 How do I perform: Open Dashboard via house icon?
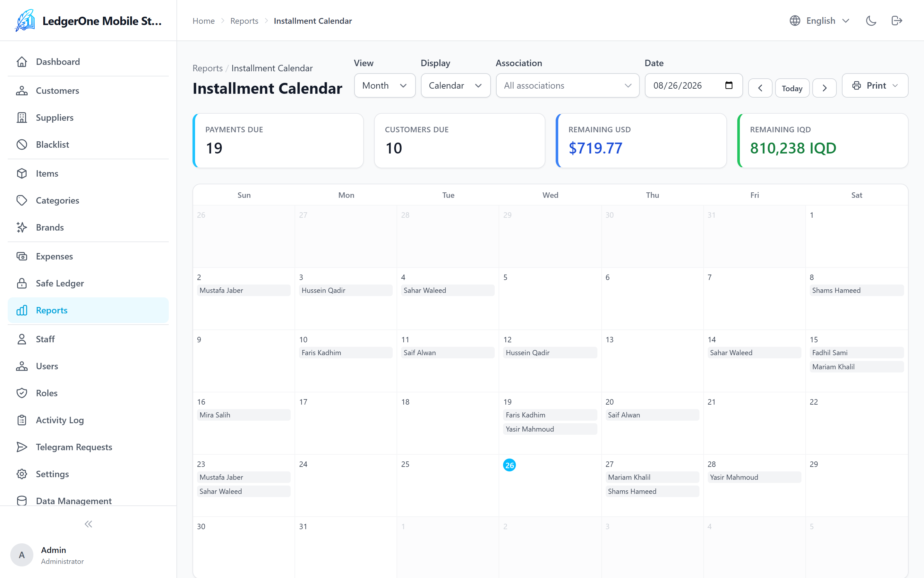tap(22, 62)
